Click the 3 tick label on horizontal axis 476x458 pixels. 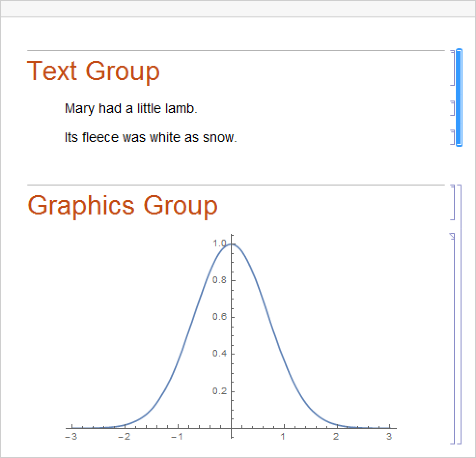point(389,437)
